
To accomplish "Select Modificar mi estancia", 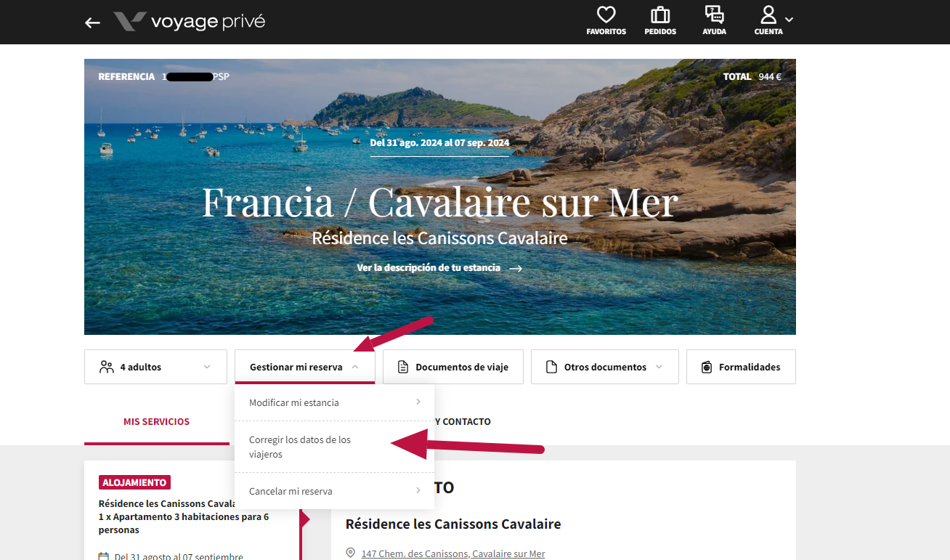I will click(333, 402).
